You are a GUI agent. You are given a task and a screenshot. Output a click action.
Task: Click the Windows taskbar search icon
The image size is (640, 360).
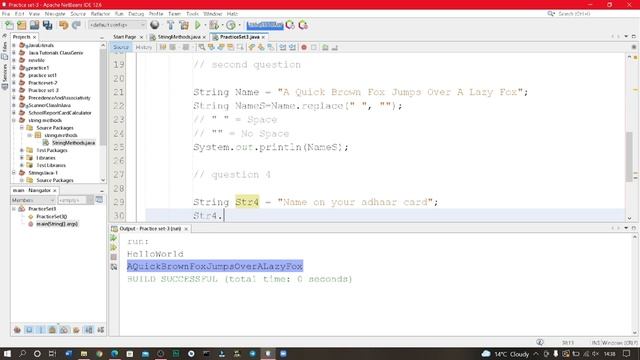pyautogui.click(x=22, y=353)
